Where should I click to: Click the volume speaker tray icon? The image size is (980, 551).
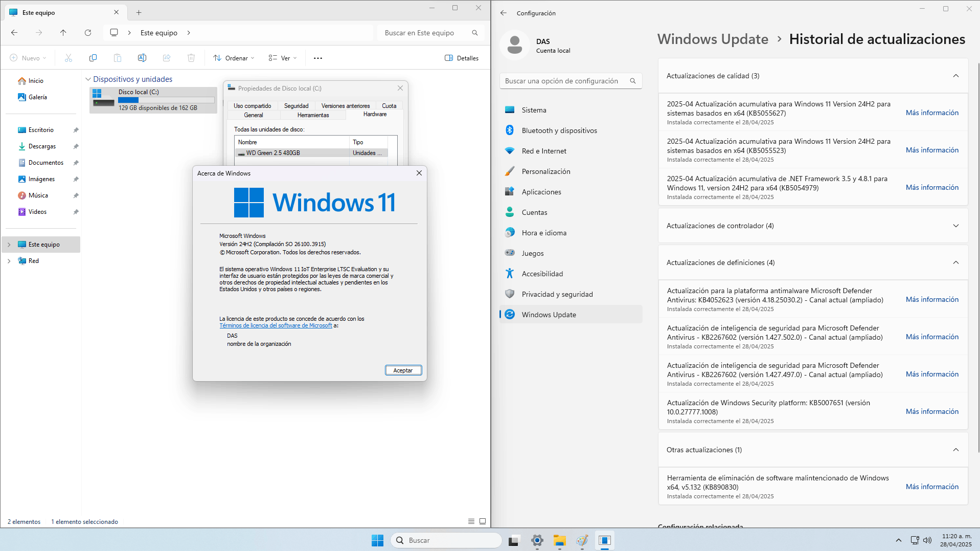point(927,540)
